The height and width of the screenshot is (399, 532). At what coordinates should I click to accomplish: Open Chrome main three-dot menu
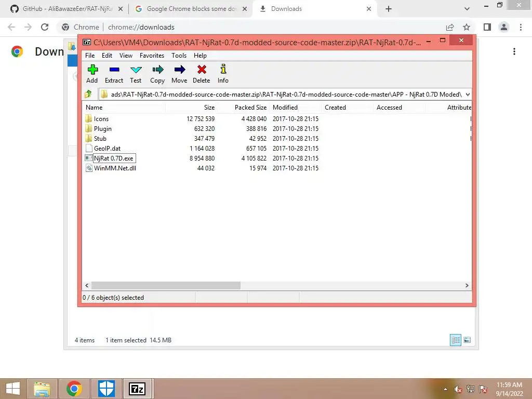click(521, 27)
